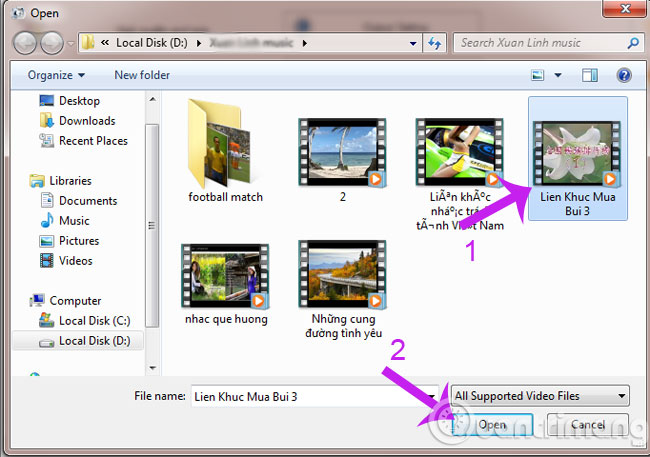Image resolution: width=650 pixels, height=457 pixels.
Task: Open the Help question mark icon
Action: pyautogui.click(x=624, y=75)
